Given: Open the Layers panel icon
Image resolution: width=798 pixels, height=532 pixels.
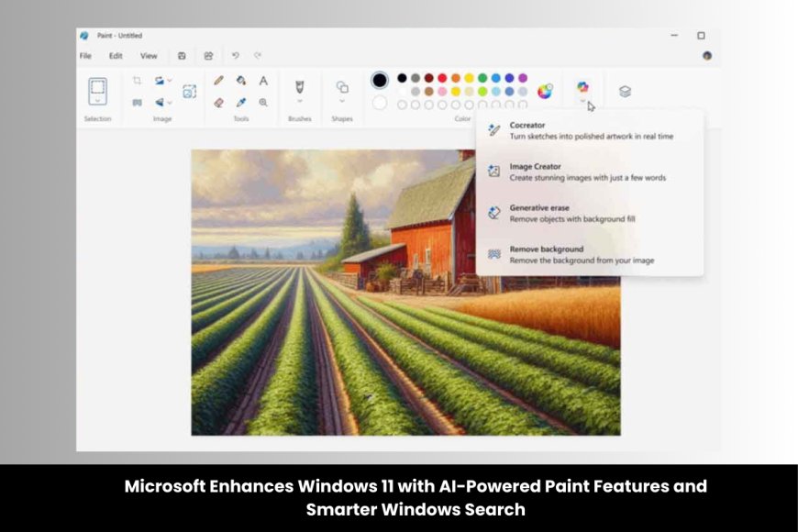Looking at the screenshot, I should point(625,91).
